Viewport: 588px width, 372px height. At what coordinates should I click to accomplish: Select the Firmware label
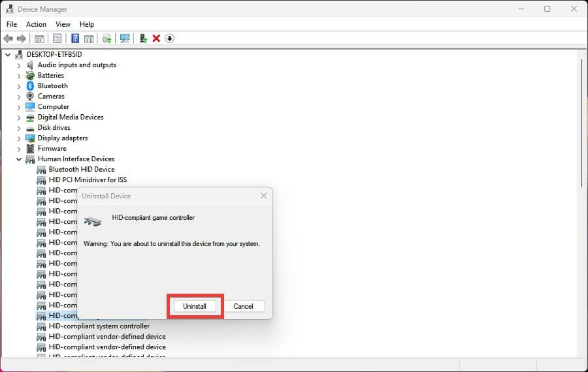(x=52, y=148)
